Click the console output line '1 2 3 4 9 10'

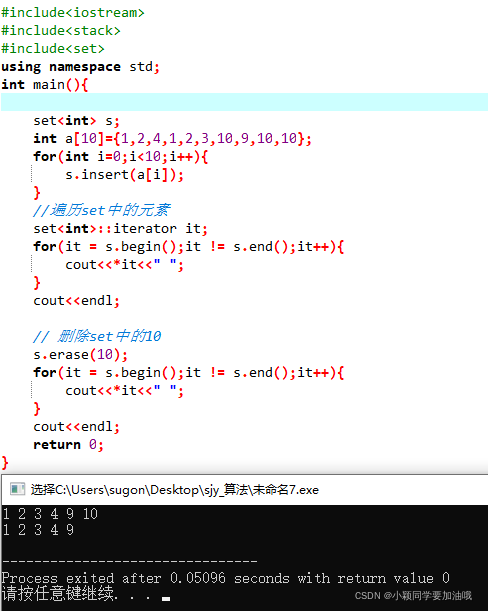click(x=50, y=514)
